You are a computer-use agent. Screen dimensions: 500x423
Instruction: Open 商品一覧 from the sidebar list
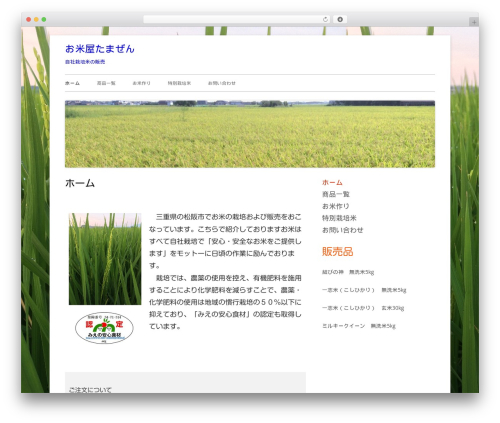pyautogui.click(x=336, y=194)
